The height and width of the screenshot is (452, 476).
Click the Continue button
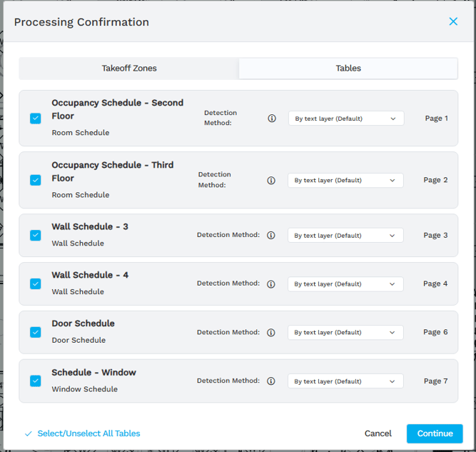(435, 433)
